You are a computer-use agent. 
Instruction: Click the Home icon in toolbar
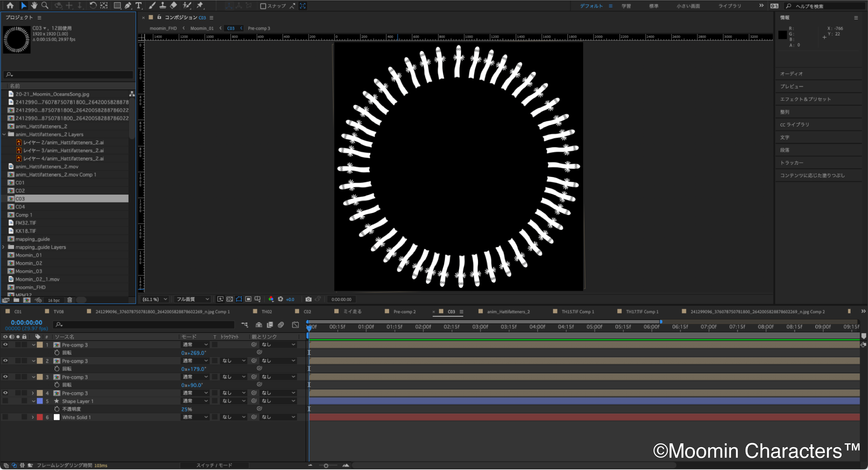pos(10,5)
